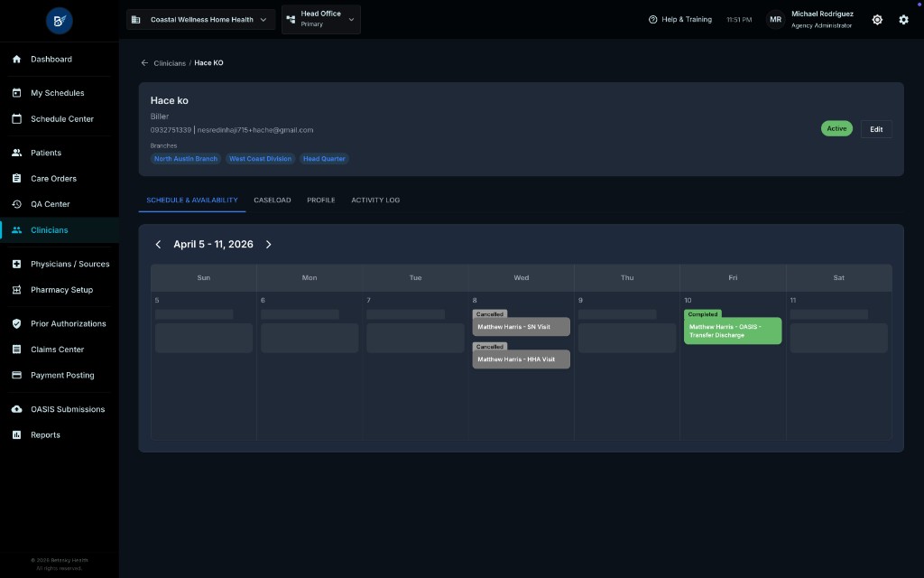Open Coastal Wellness Home Health agency dropdown
The image size is (924, 578).
tap(201, 20)
